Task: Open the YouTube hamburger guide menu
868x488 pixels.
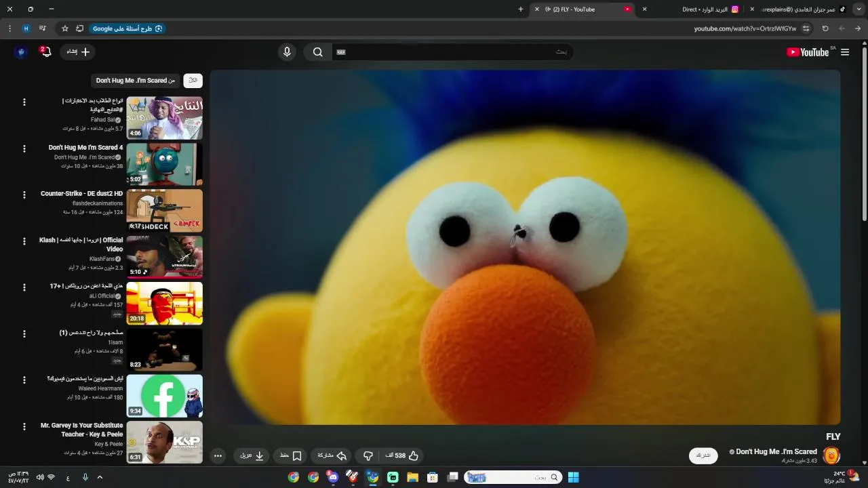Action: (845, 52)
